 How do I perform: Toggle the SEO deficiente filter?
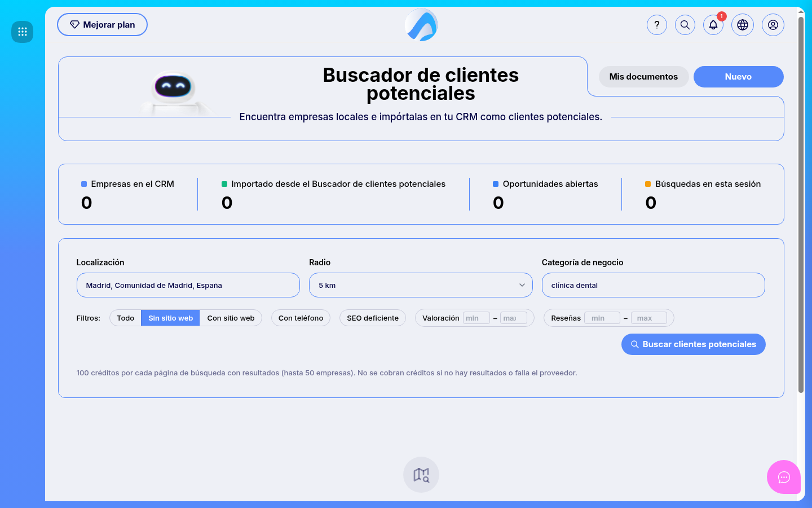tap(373, 318)
